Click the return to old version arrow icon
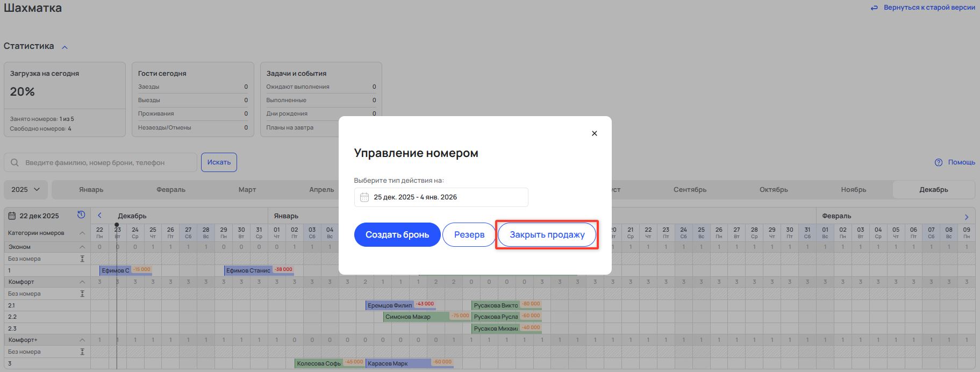 point(874,8)
